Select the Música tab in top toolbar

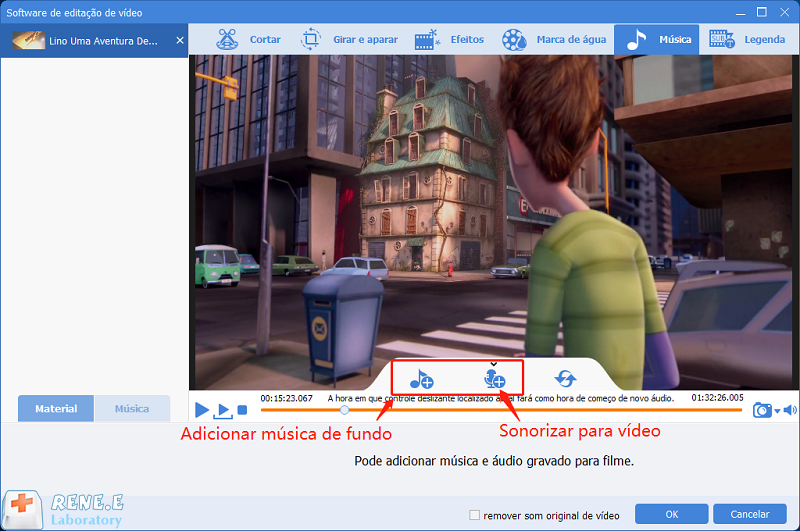point(657,39)
